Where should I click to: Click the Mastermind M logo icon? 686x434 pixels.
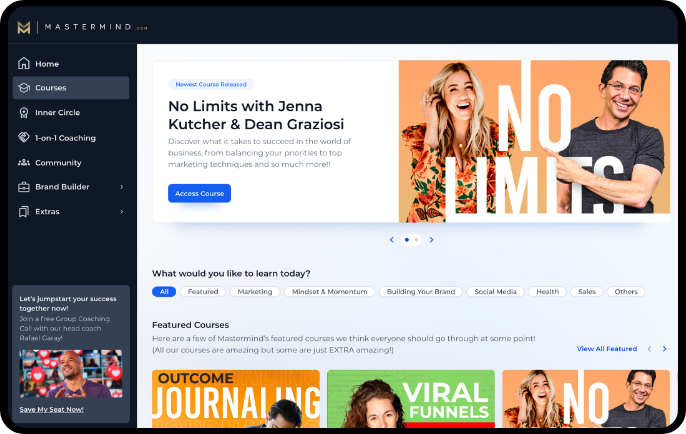pos(24,27)
